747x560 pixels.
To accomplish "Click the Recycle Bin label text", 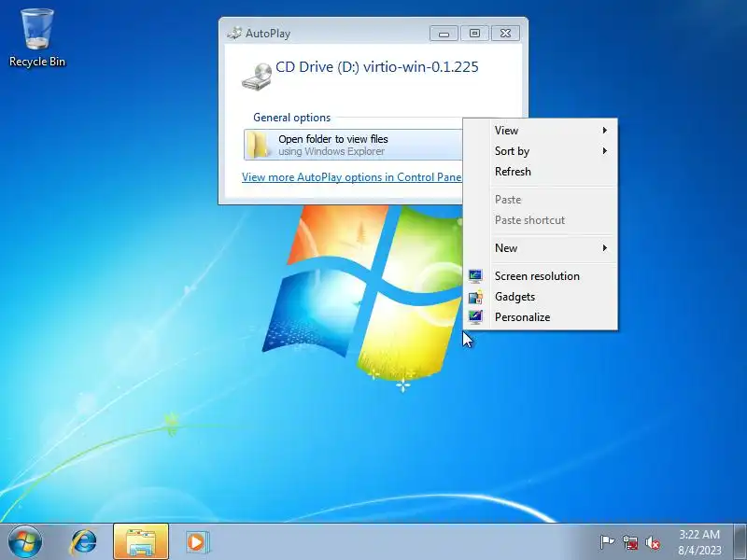I will pyautogui.click(x=37, y=62).
